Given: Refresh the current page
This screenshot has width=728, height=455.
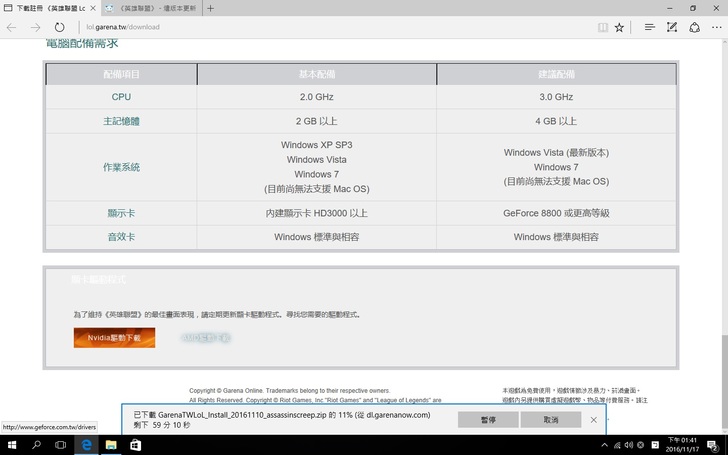Looking at the screenshot, I should point(59,27).
